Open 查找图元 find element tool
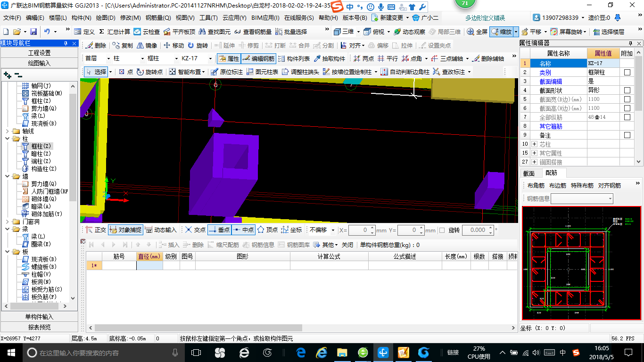The width and height of the screenshot is (644, 362). [215, 32]
